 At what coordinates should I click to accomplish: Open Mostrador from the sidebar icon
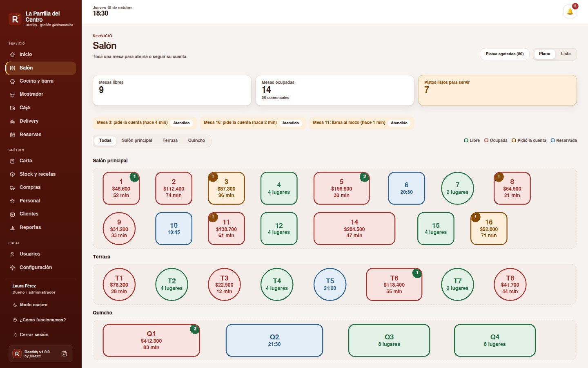(x=12, y=94)
